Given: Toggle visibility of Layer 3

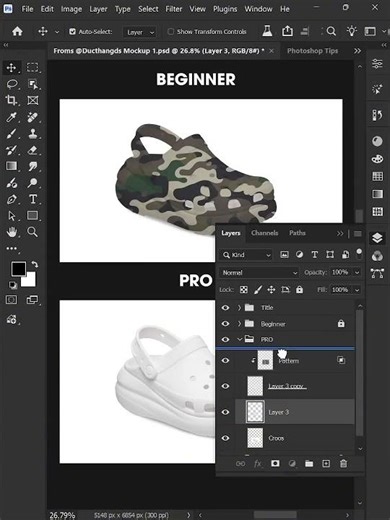Looking at the screenshot, I should pyautogui.click(x=225, y=412).
